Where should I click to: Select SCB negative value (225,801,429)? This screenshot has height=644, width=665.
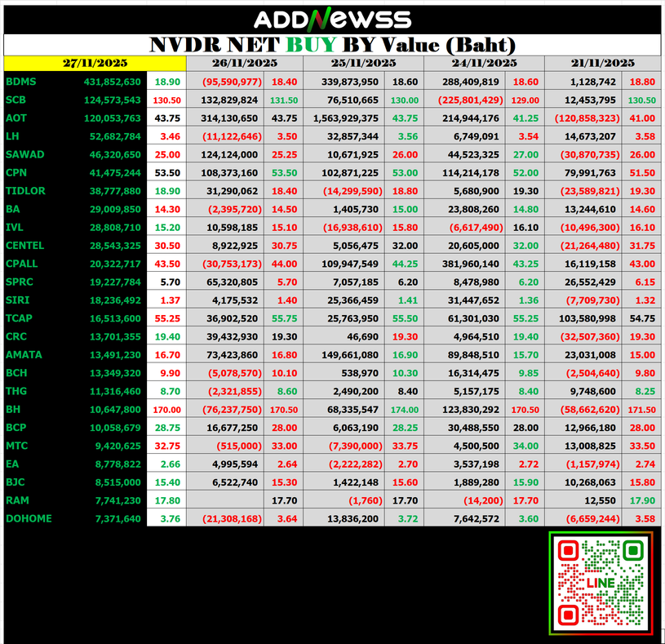click(464, 100)
